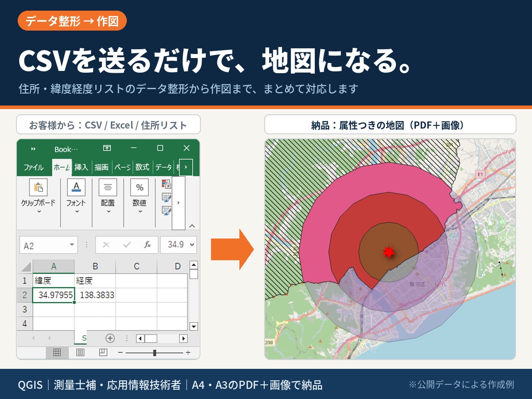
Task: Zoom out with the minus icon
Action: tap(120, 352)
